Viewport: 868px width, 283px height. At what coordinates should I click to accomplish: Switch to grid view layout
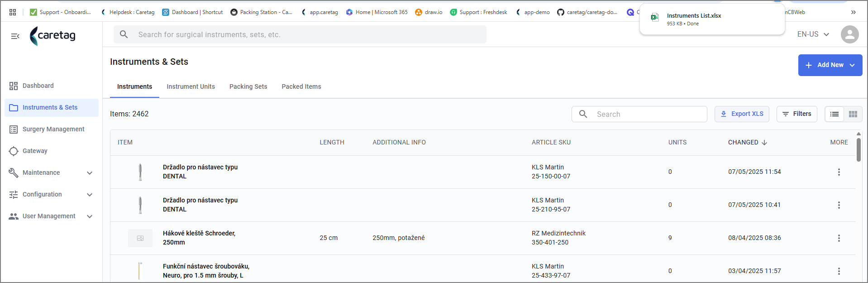point(853,114)
